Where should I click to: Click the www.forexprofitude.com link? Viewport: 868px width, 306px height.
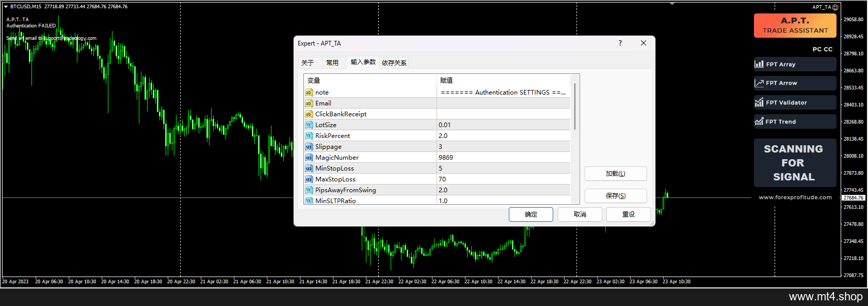pyautogui.click(x=795, y=197)
